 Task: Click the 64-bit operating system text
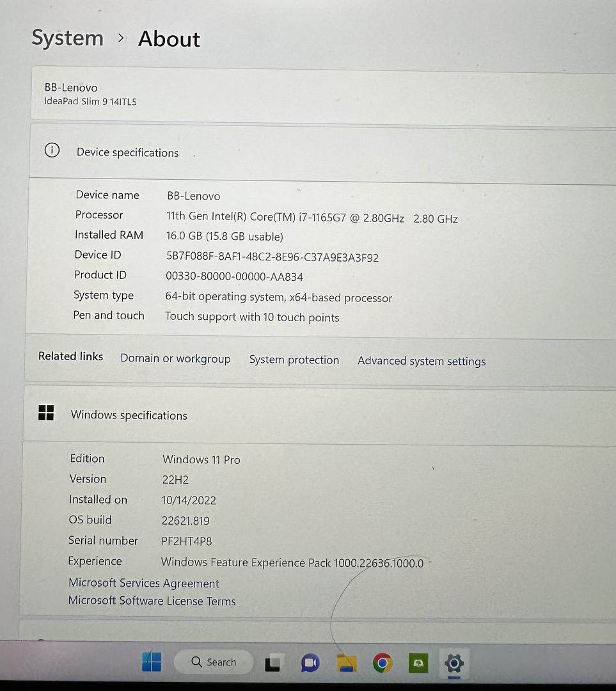pos(278,297)
